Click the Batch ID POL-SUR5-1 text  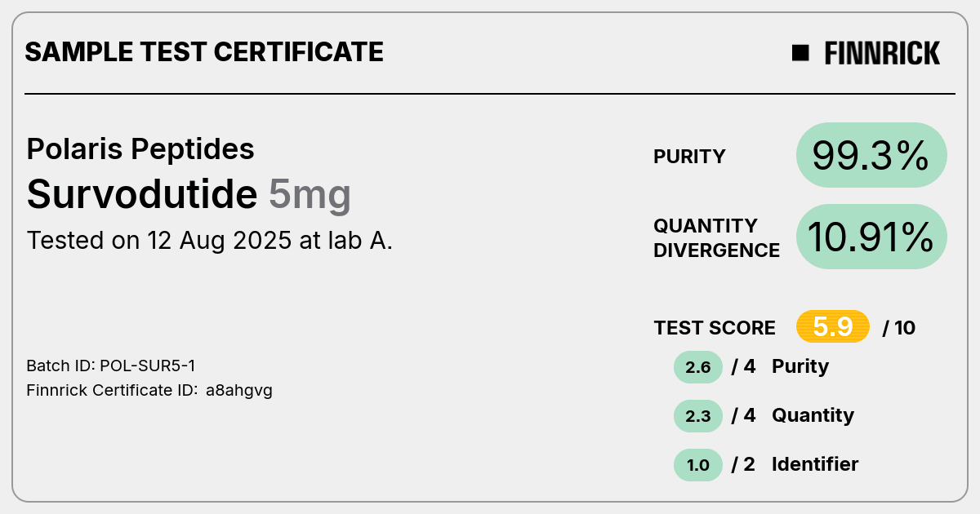coord(111,366)
